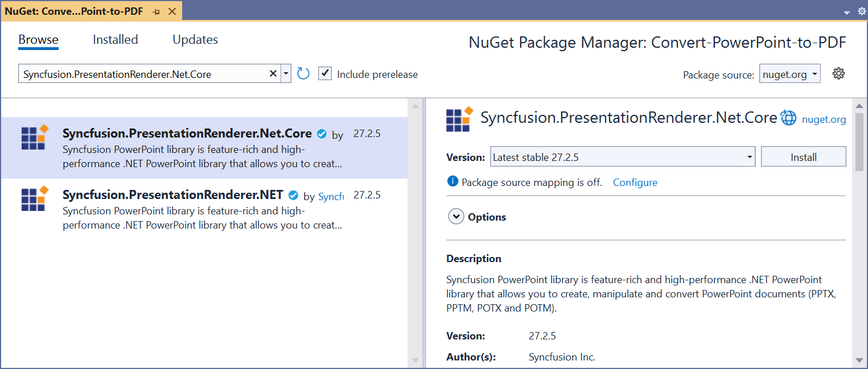Pin the NuGet document tab

coord(157,12)
